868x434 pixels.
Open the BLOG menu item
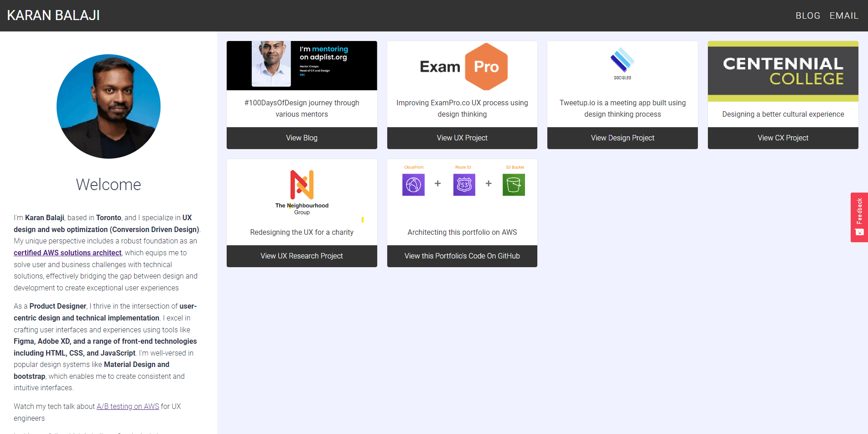click(807, 15)
